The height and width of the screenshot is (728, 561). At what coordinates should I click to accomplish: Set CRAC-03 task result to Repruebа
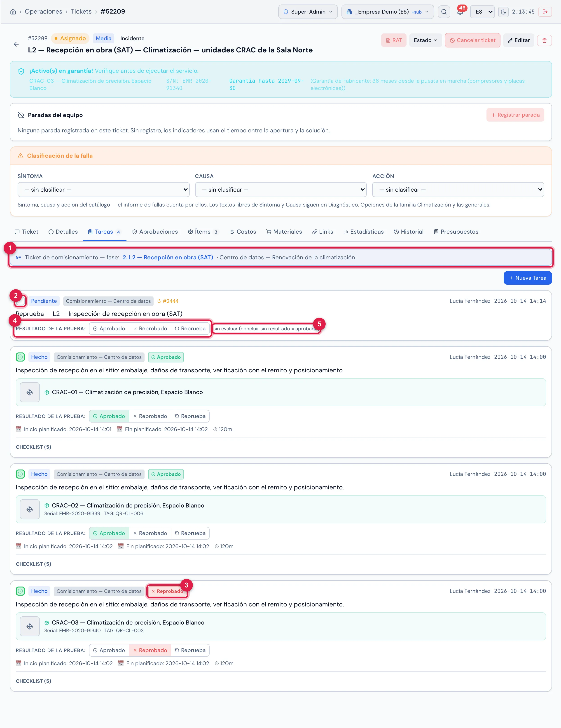(x=190, y=650)
